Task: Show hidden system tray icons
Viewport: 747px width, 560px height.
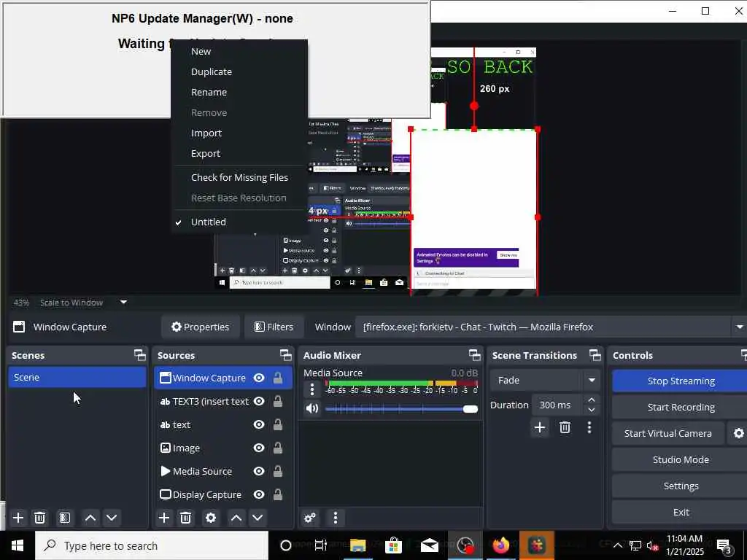Action: pyautogui.click(x=617, y=545)
